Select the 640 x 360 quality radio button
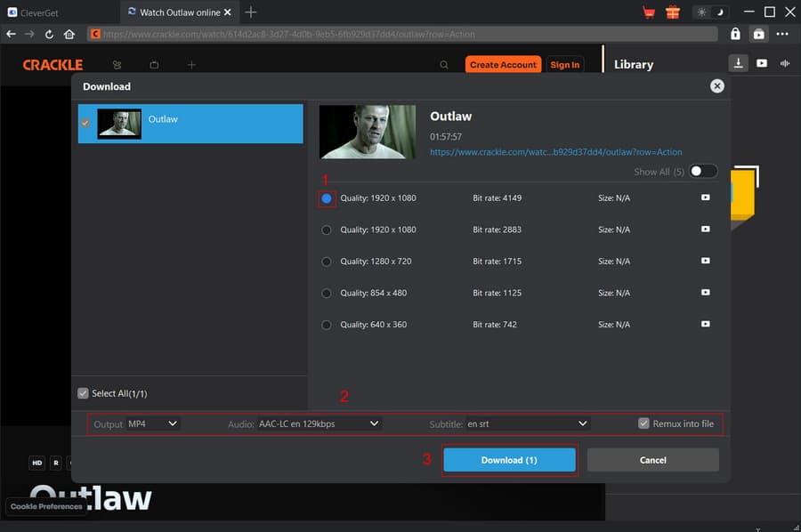Image resolution: width=801 pixels, height=532 pixels. coord(327,325)
